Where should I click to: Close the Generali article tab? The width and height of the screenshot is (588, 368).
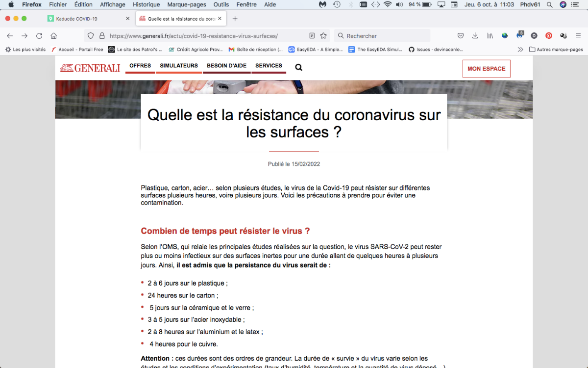tap(220, 19)
